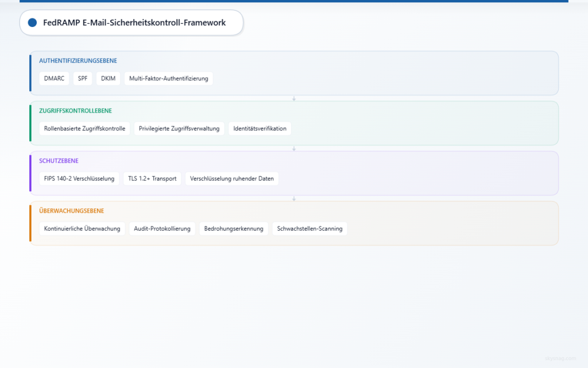Select the SPF control chip

click(83, 78)
